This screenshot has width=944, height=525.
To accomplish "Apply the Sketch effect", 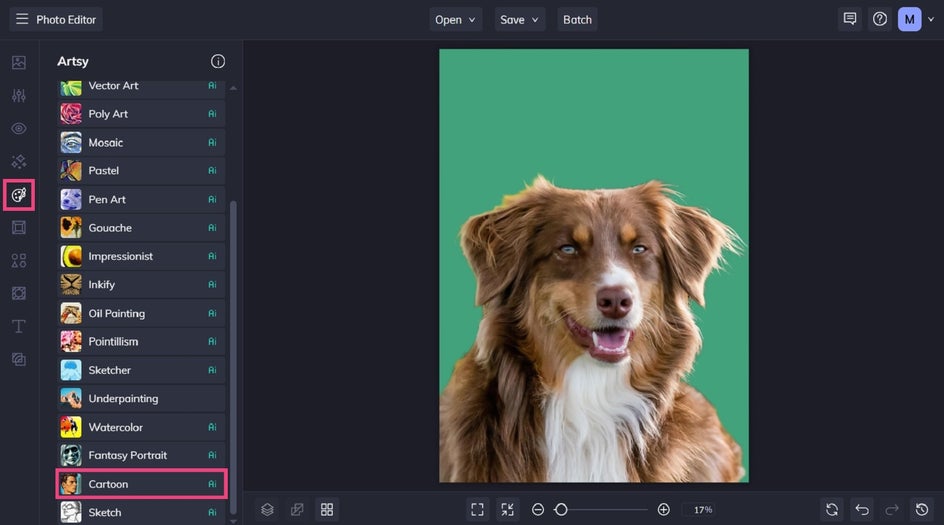I will point(141,512).
